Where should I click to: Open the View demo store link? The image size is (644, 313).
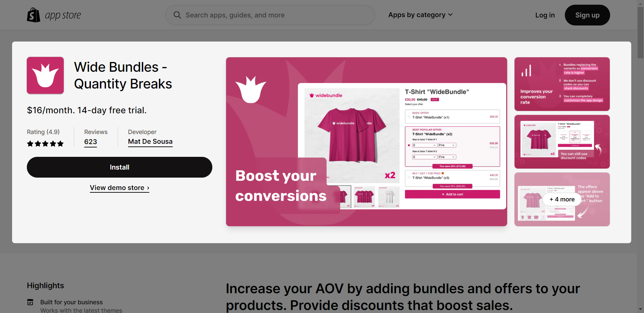pyautogui.click(x=119, y=188)
